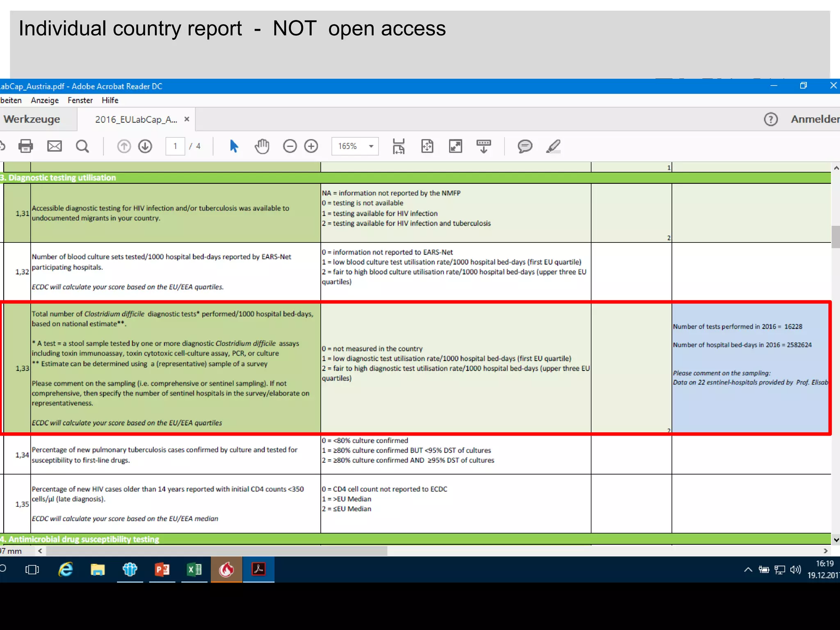Enter full screen mode icon
Image resolution: width=840 pixels, height=630 pixels.
coord(455,146)
